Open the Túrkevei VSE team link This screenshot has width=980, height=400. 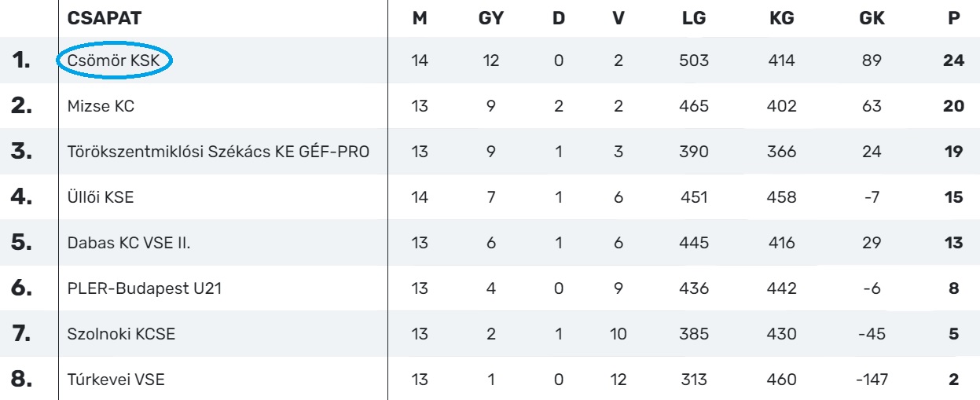[116, 380]
